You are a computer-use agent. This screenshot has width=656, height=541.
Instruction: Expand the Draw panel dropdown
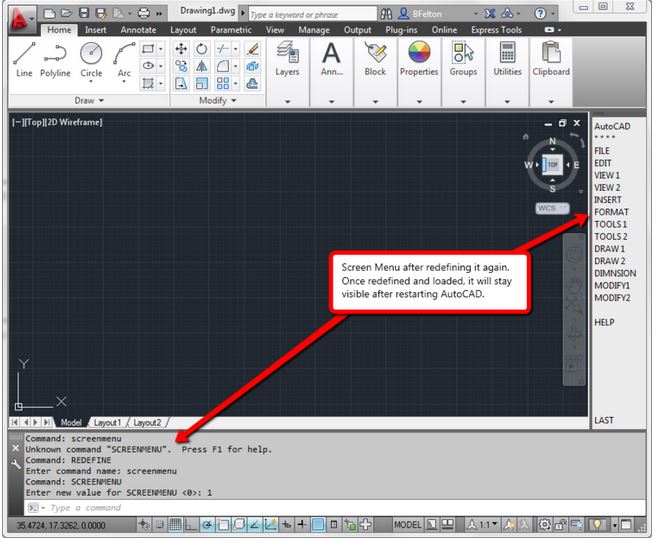pyautogui.click(x=89, y=100)
